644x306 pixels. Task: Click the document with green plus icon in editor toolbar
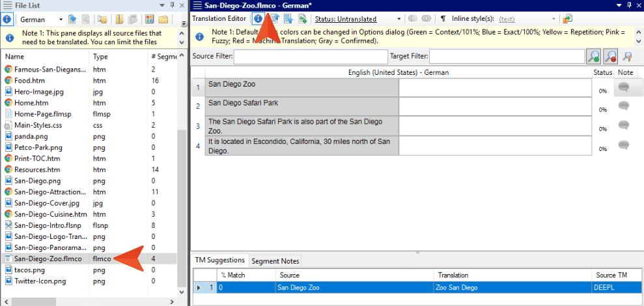click(x=303, y=19)
